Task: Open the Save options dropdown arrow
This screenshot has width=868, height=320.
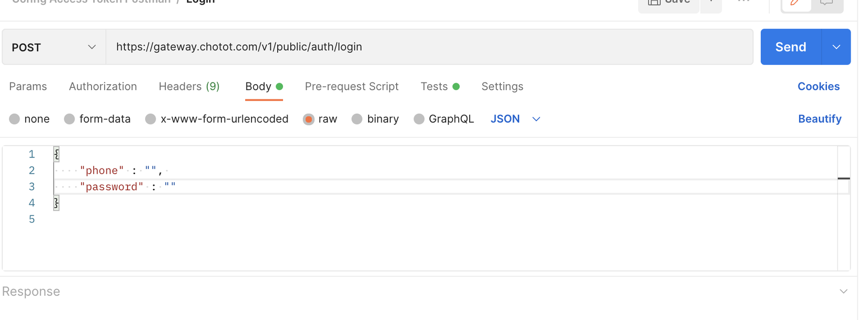Action: [x=711, y=3]
